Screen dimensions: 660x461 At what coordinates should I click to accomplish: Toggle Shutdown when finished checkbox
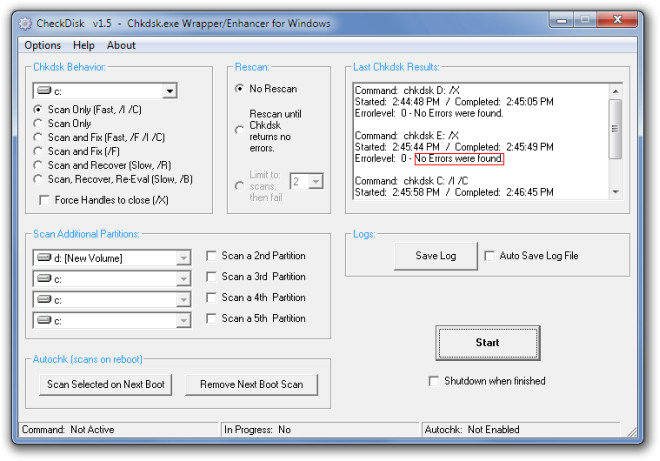click(x=434, y=381)
